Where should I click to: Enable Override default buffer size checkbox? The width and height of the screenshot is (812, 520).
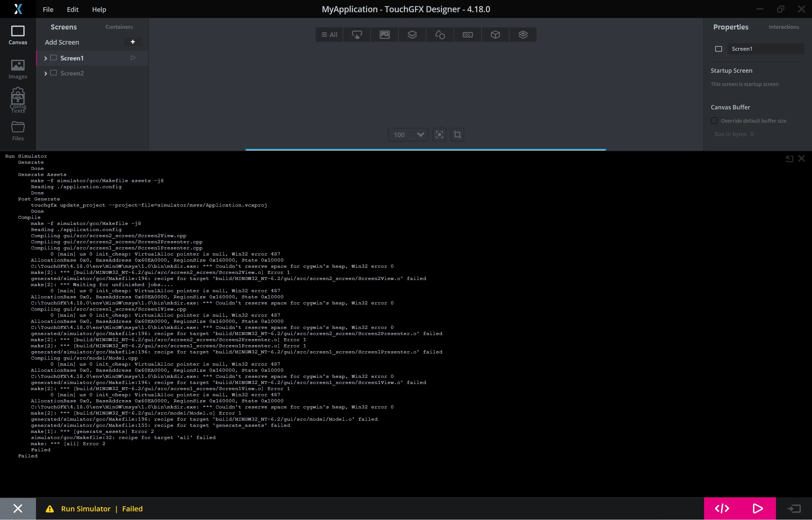[x=714, y=121]
